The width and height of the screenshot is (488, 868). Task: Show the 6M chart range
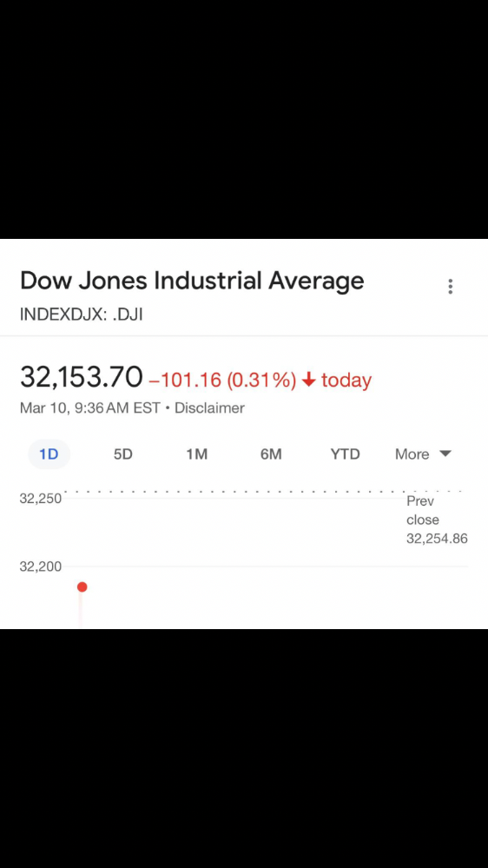(271, 454)
